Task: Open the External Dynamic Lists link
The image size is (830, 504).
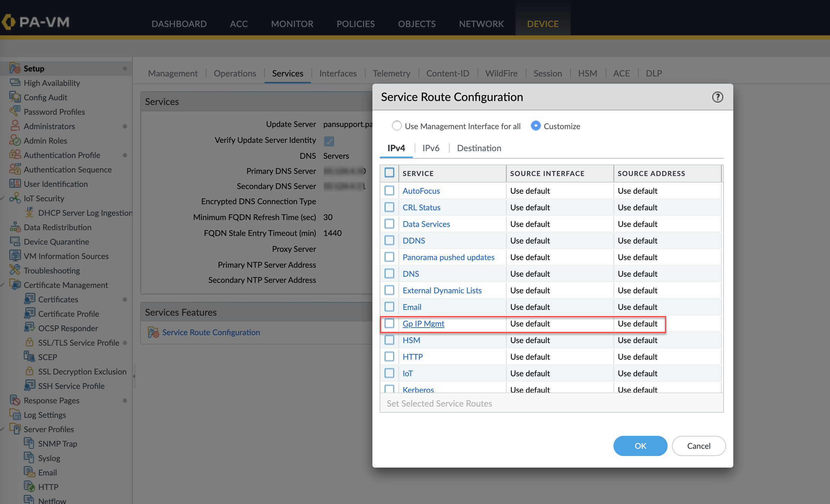Action: point(442,290)
